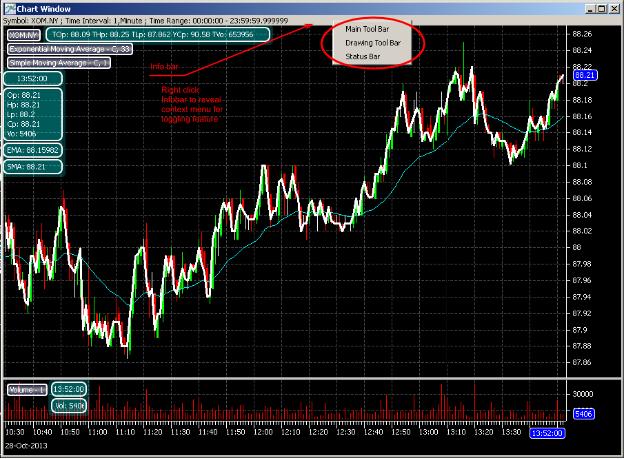Maximize the Chart Window
Viewport: 624px width, 459px height.
598,7
